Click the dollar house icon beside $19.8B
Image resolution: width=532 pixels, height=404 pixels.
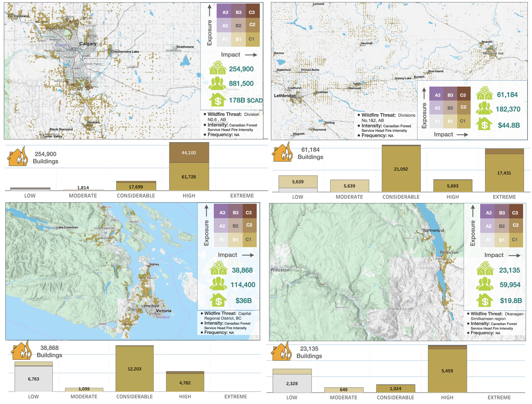[485, 300]
